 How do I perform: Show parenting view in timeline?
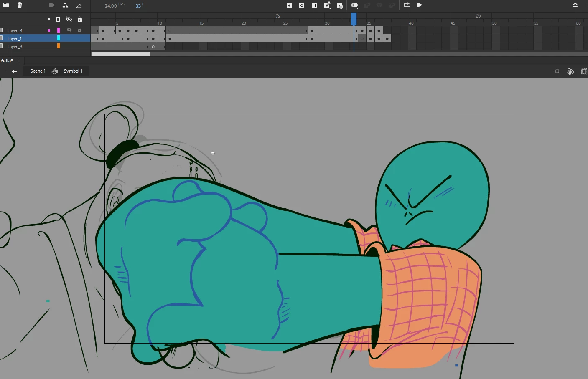point(65,5)
